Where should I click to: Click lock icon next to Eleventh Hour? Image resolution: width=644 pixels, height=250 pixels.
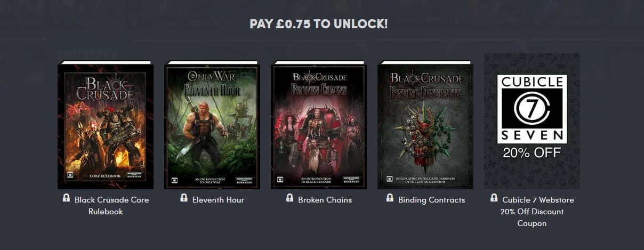point(184,198)
